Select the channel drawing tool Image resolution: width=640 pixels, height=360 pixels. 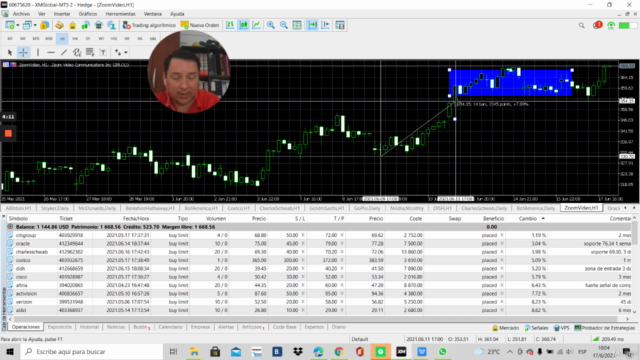tap(77, 52)
